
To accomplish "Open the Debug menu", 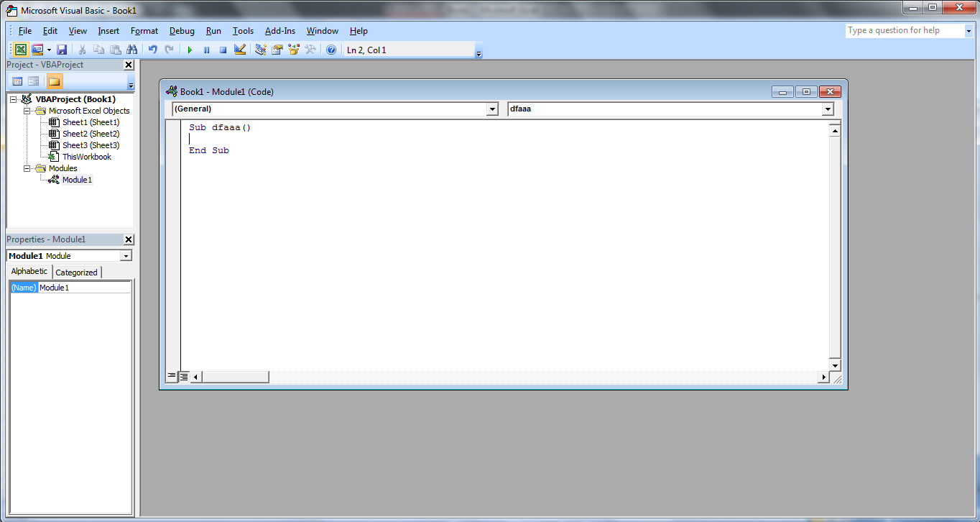I will pos(182,31).
